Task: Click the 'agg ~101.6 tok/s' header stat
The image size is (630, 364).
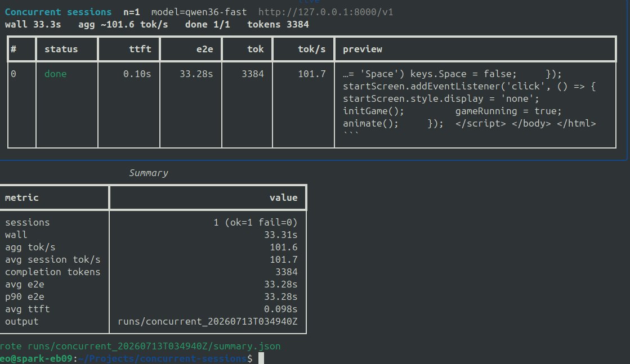Action: pos(123,25)
